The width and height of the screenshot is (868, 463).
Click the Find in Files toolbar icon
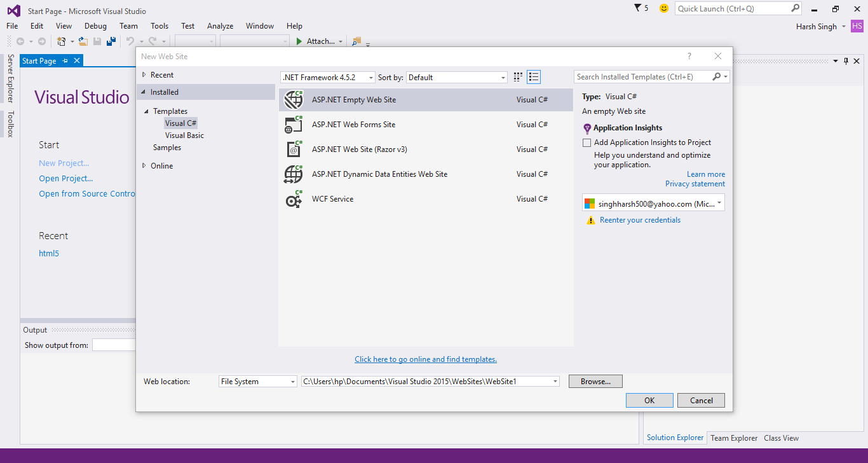(356, 41)
